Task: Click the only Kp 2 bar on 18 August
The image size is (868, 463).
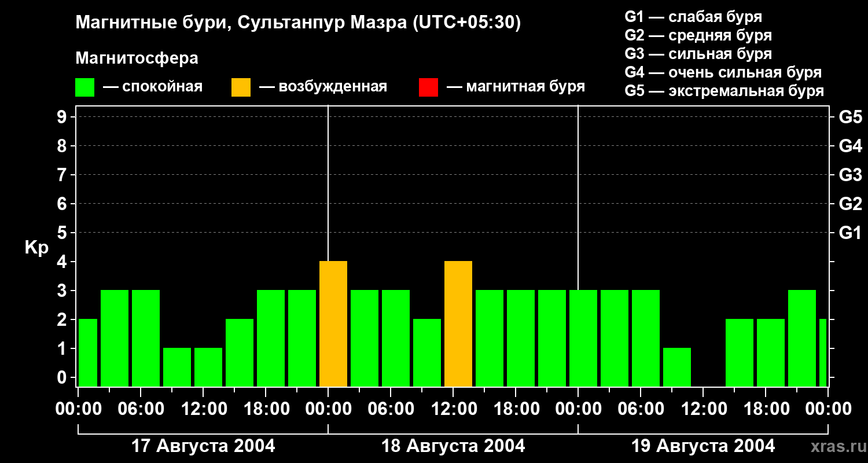Action: pos(427,353)
